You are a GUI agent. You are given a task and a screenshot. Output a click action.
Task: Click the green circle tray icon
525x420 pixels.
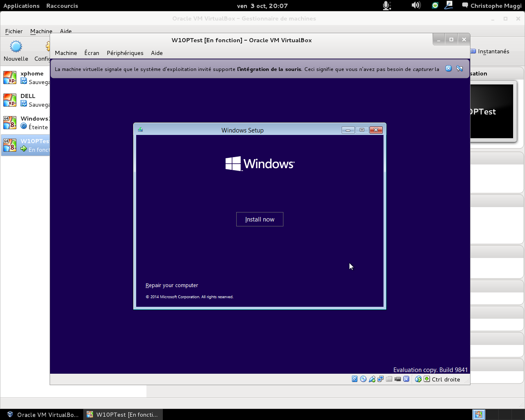click(435, 5)
